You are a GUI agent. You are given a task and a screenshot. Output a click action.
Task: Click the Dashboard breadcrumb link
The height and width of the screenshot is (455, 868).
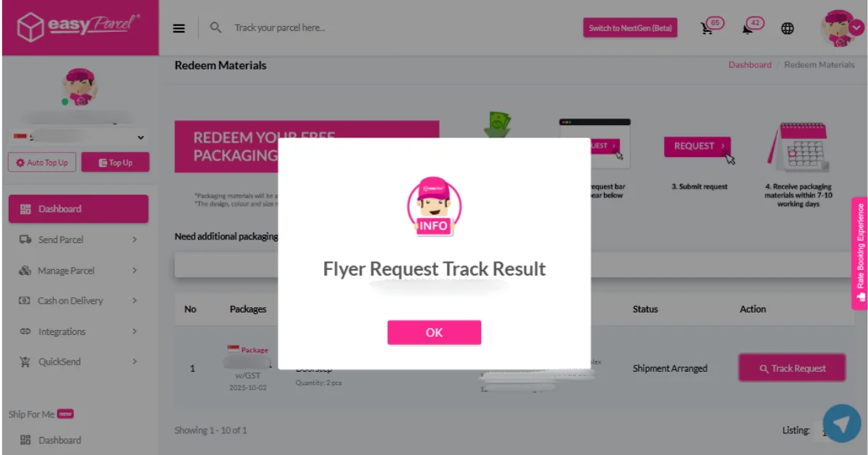point(749,65)
